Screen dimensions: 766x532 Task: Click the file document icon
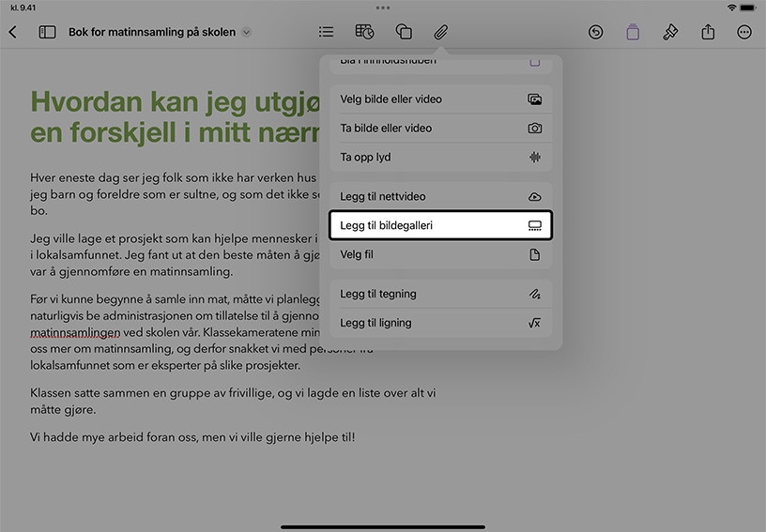[535, 254]
